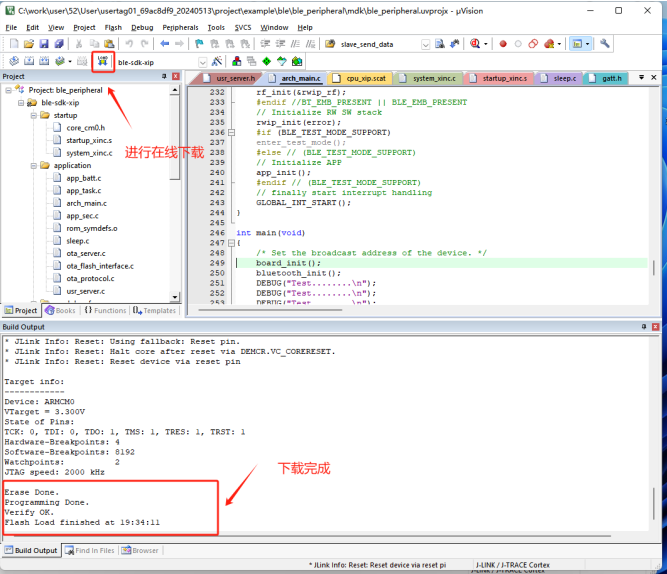Open a file with the folder icon

point(29,43)
